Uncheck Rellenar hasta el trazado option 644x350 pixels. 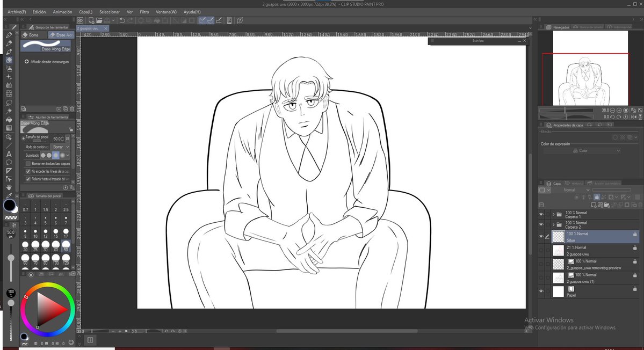pos(28,179)
